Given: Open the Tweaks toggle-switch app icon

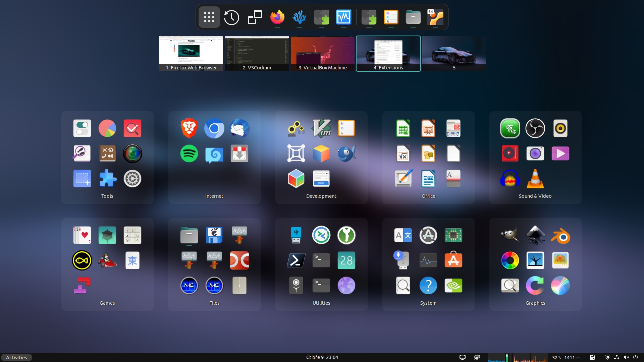Looking at the screenshot, I should (x=82, y=128).
